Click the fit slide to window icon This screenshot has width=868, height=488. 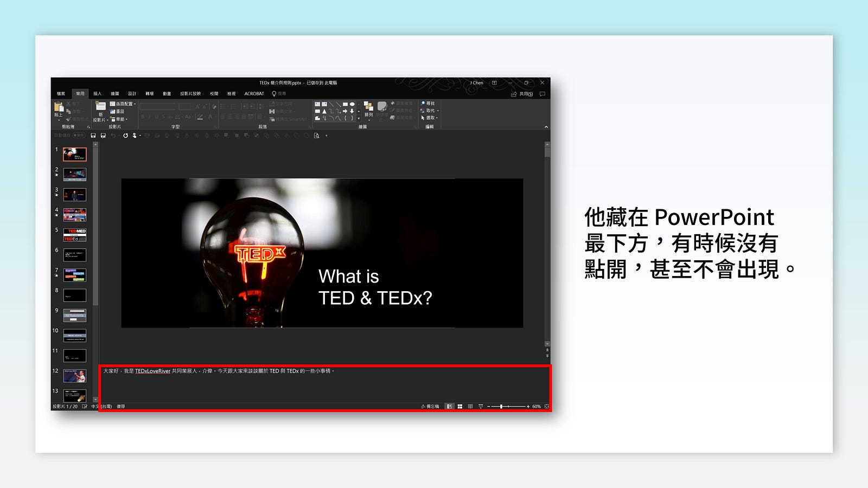click(x=546, y=406)
